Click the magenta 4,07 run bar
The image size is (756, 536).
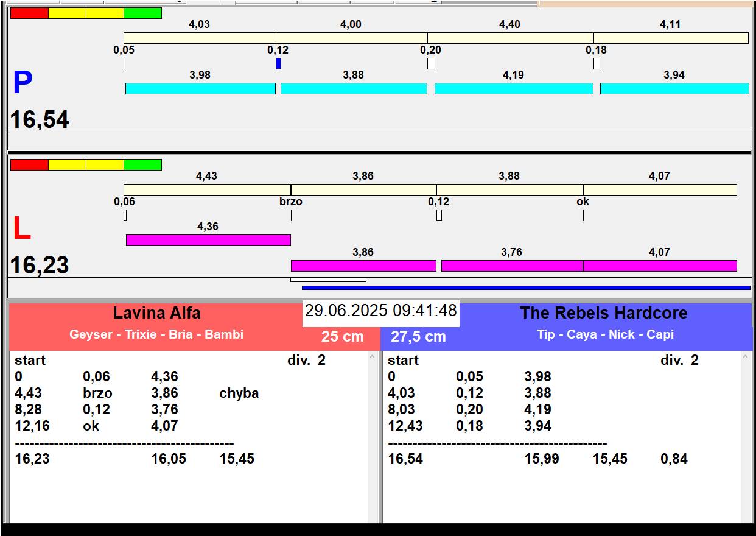(660, 266)
